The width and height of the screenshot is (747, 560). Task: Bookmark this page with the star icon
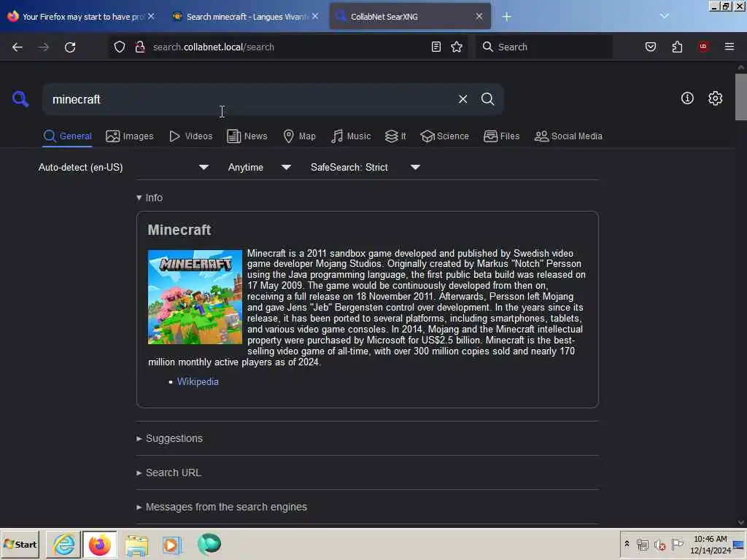pos(457,47)
